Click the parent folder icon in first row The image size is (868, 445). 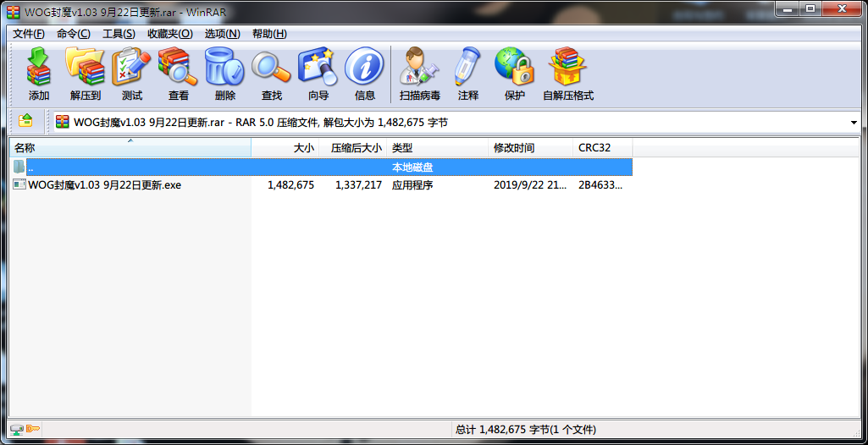coord(19,167)
